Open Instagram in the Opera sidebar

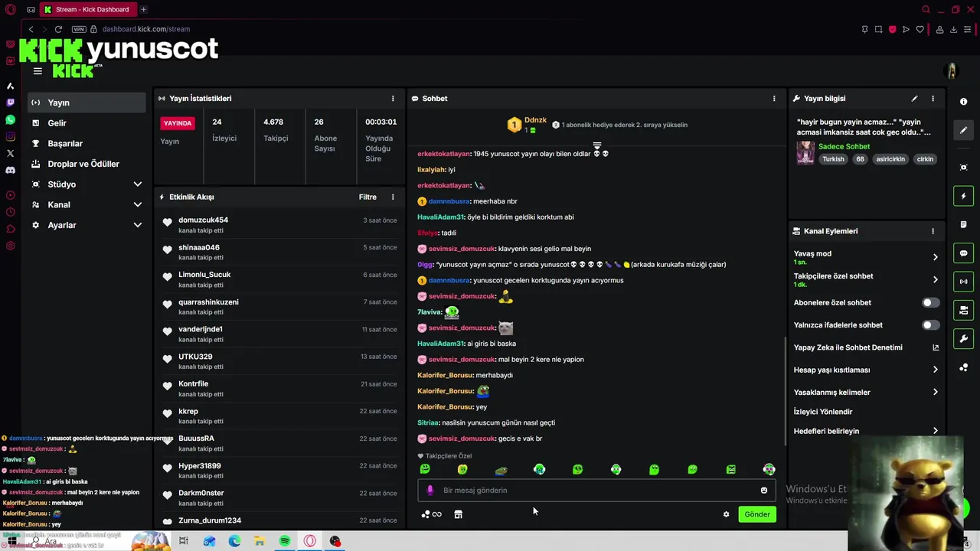point(11,137)
